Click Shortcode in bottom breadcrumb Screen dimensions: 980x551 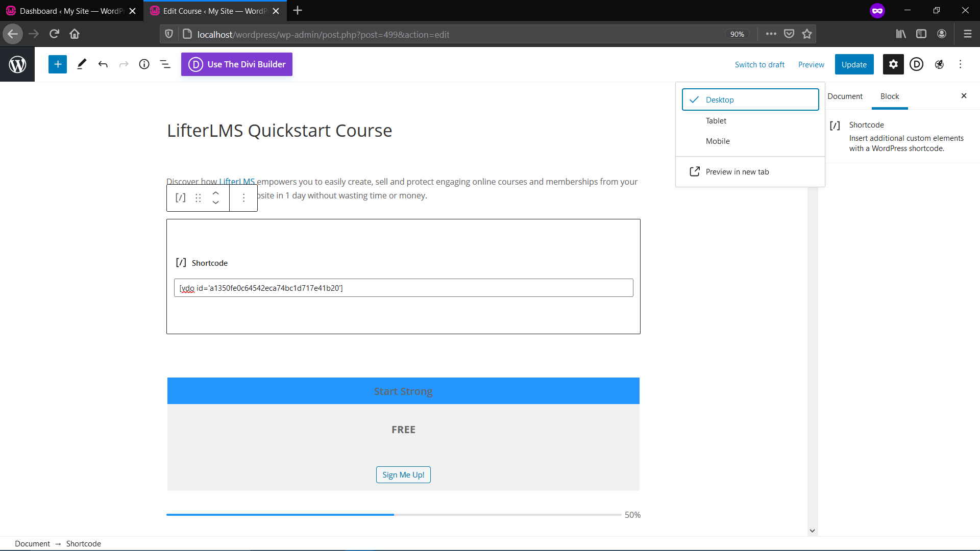point(84,544)
